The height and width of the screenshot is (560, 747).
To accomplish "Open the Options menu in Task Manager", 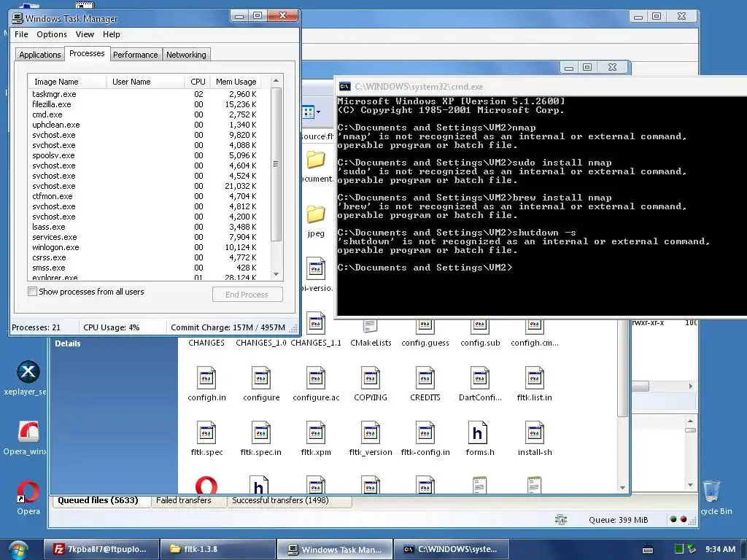I will pos(52,34).
